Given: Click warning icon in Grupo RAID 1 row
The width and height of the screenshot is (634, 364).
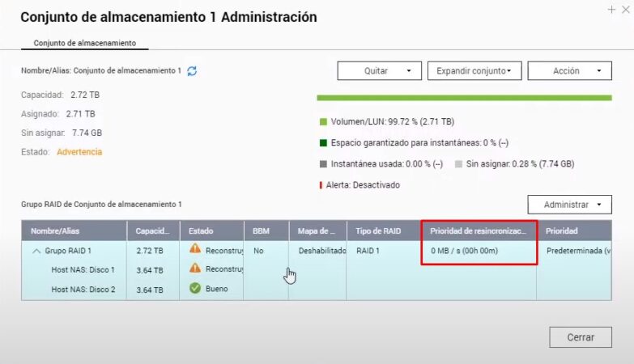Looking at the screenshot, I should click(195, 249).
